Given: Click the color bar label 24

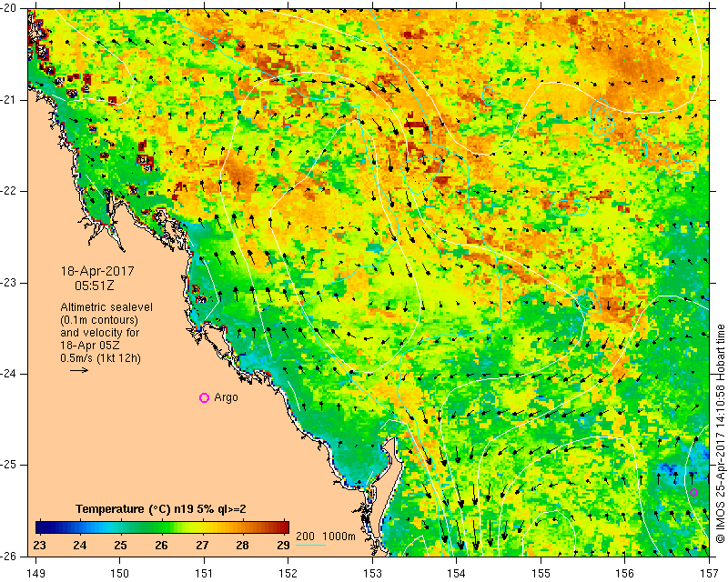Looking at the screenshot, I should coord(80,546).
